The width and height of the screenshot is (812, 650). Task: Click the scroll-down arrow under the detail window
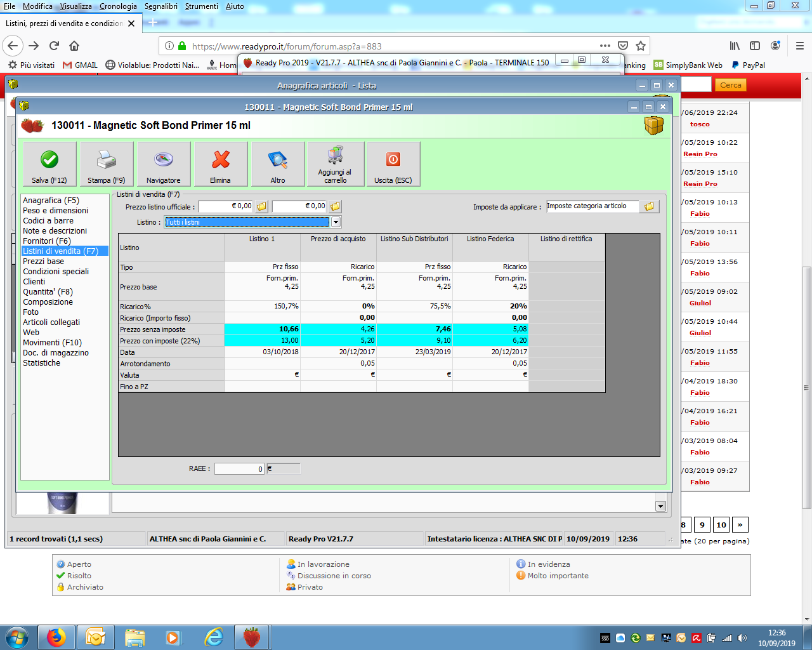[x=660, y=507]
